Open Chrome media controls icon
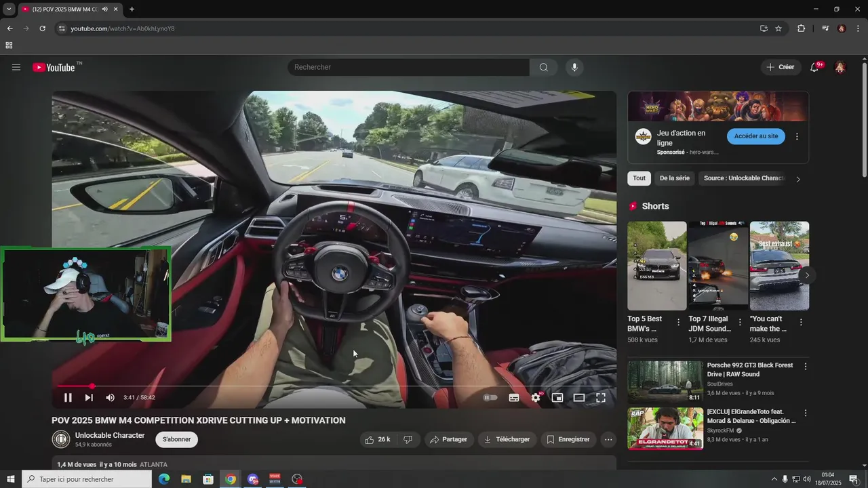Screen dimensions: 868x488 [825, 28]
